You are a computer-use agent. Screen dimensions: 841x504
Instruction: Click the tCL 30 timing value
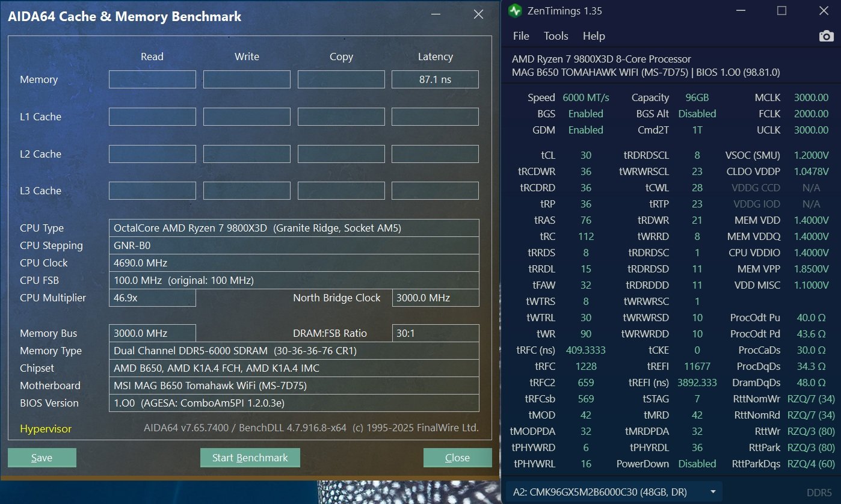[x=586, y=155]
